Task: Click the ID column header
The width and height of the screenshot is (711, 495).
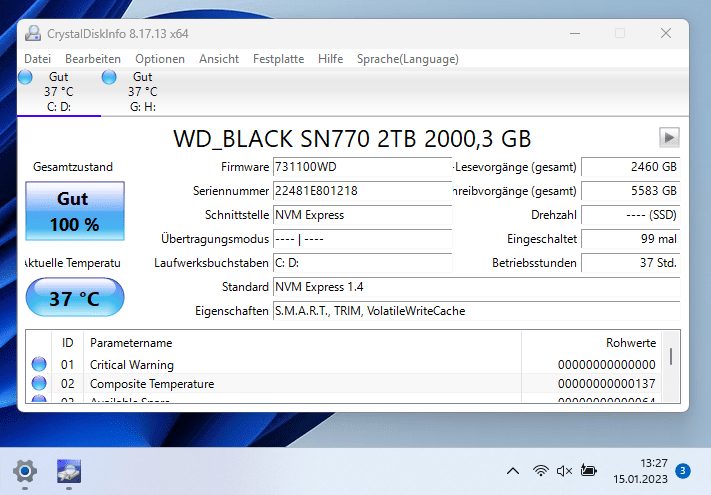Action: (68, 343)
